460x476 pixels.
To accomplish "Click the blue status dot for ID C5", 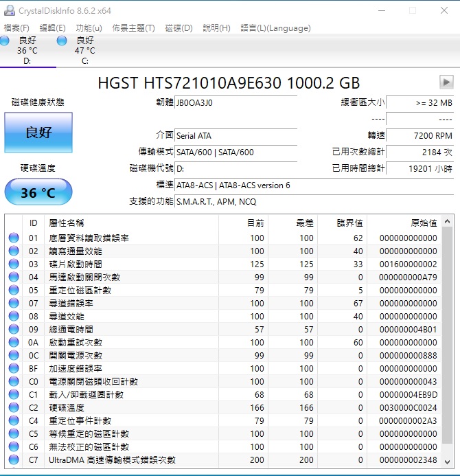I will [x=14, y=433].
